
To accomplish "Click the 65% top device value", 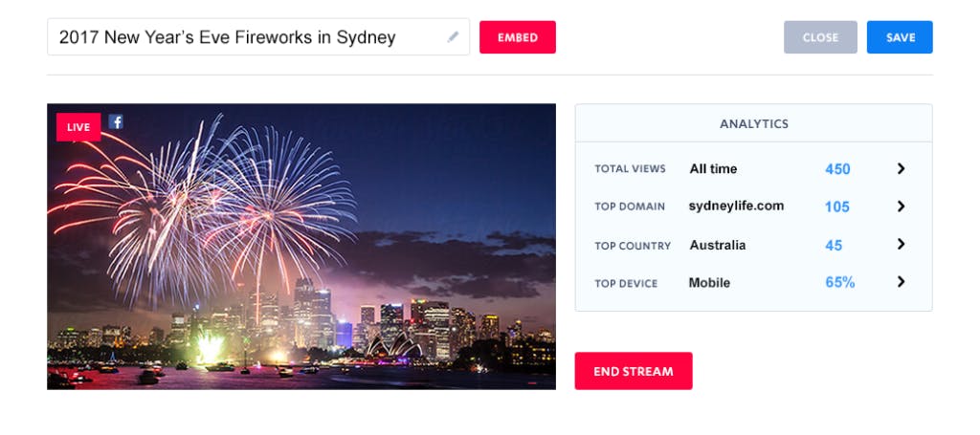I will 840,283.
